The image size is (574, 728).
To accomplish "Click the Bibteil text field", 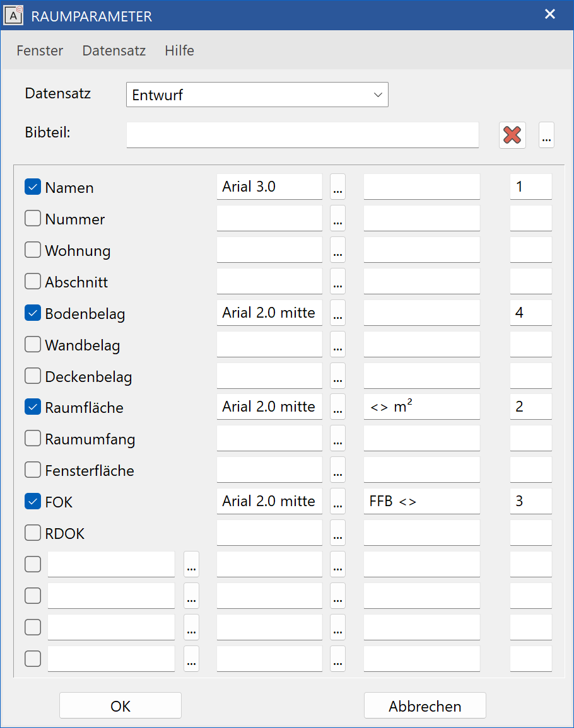I will [x=303, y=135].
